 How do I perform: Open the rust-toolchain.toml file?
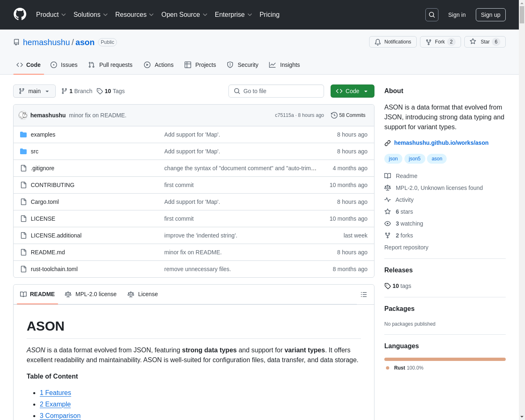pyautogui.click(x=54, y=269)
